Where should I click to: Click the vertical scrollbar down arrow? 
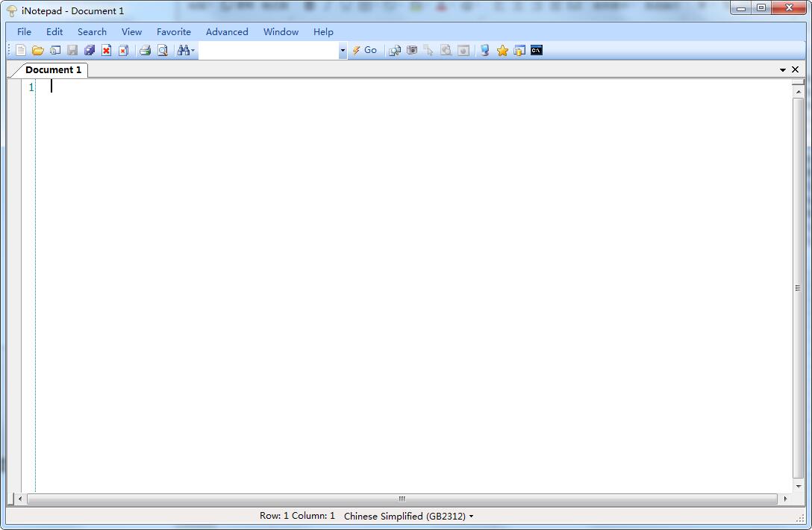coord(798,486)
